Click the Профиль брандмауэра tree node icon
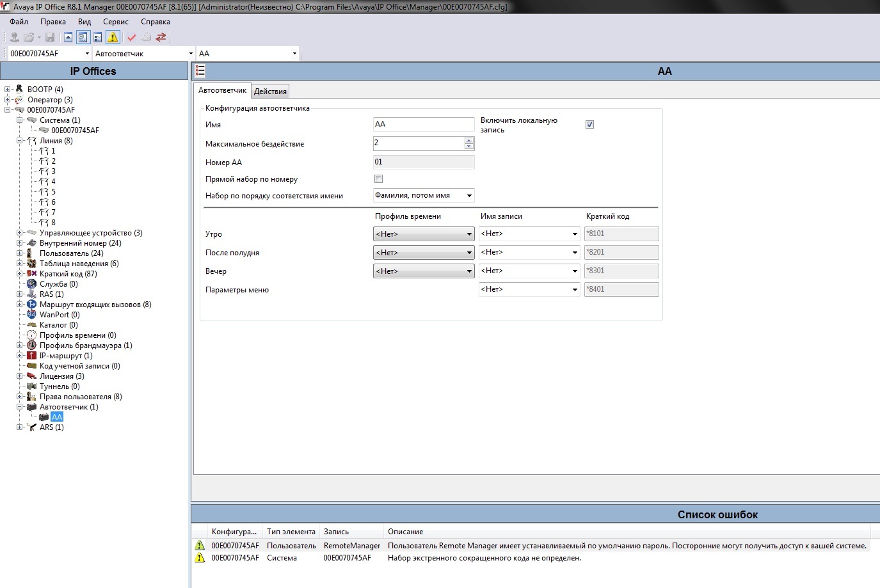Image resolution: width=880 pixels, height=588 pixels. (x=31, y=346)
